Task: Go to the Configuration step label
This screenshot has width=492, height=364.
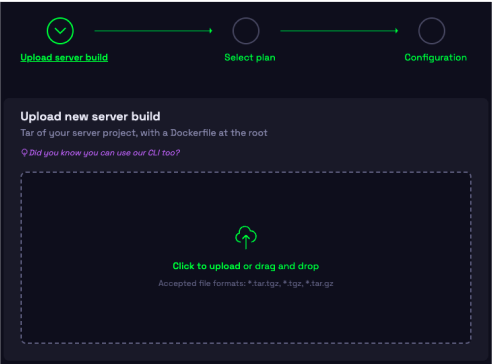Action: [435, 57]
